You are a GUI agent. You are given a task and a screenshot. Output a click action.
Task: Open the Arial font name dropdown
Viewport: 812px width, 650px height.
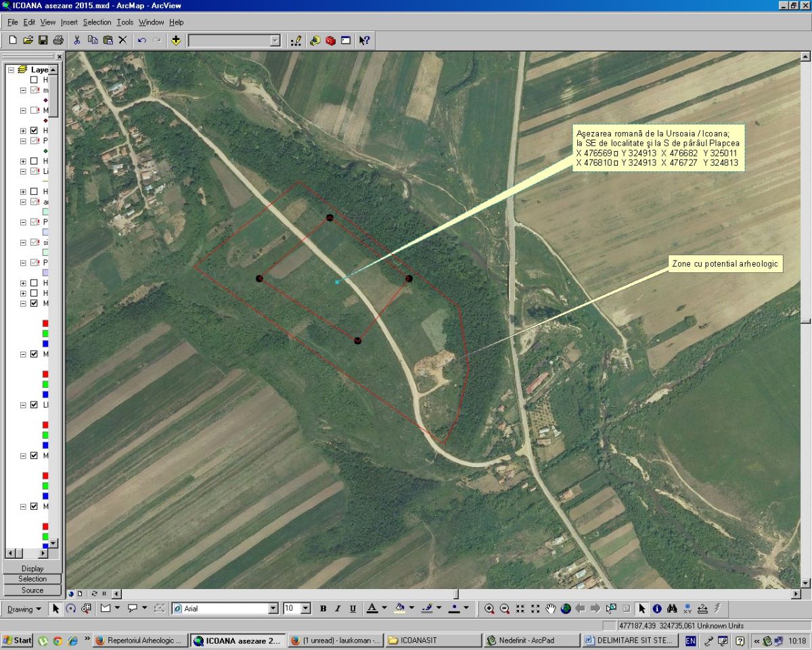tap(273, 609)
